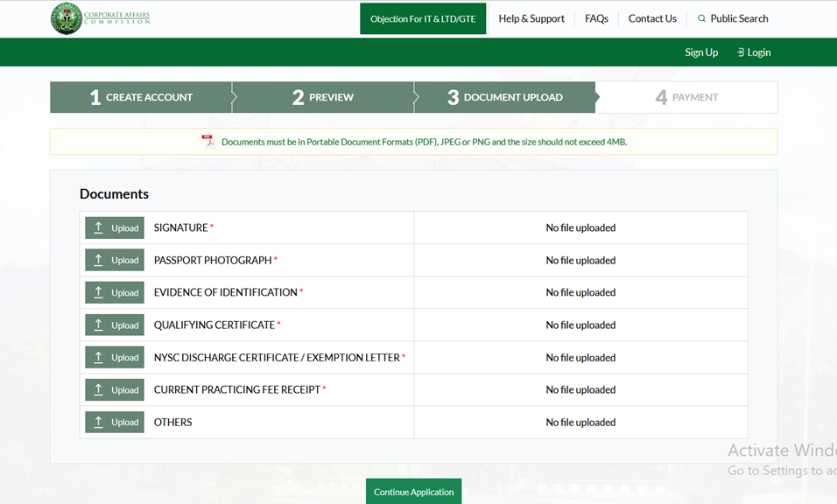
Task: Click 'No file uploaded' in the QUALIFYING CERTIFICATE row
Action: 580,325
